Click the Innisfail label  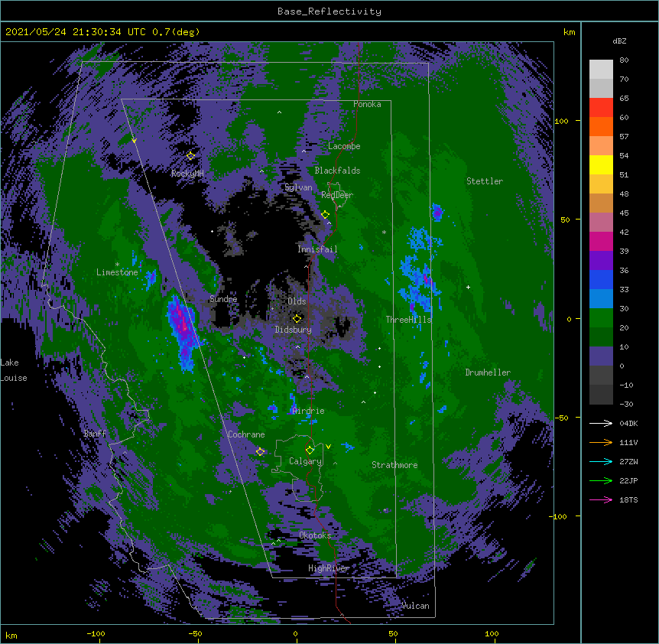pos(317,249)
